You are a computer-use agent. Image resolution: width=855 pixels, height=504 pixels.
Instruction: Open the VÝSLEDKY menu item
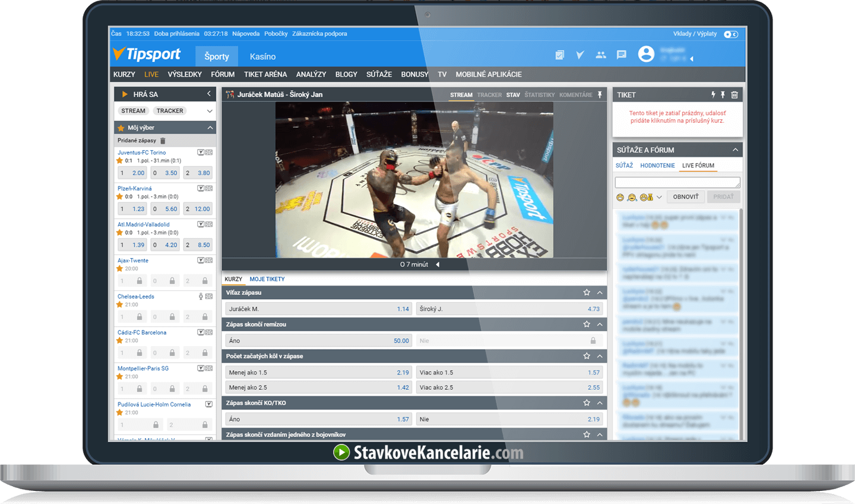pyautogui.click(x=185, y=75)
